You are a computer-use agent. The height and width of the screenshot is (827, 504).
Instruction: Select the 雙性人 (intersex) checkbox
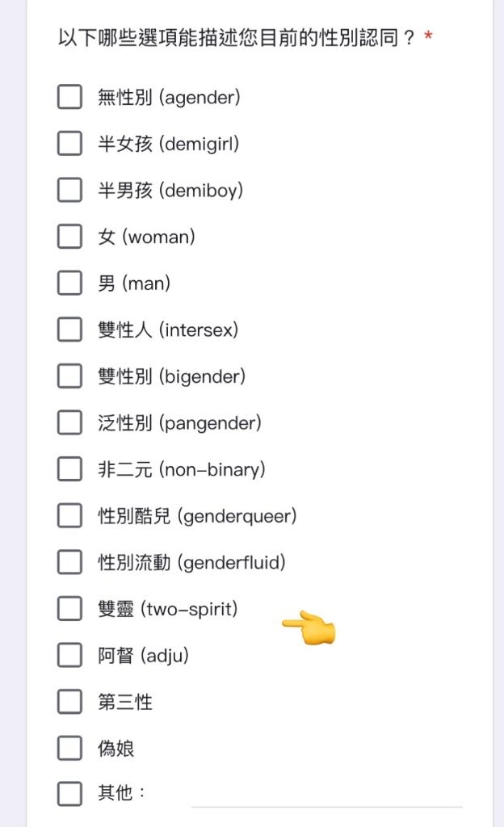pyautogui.click(x=69, y=330)
